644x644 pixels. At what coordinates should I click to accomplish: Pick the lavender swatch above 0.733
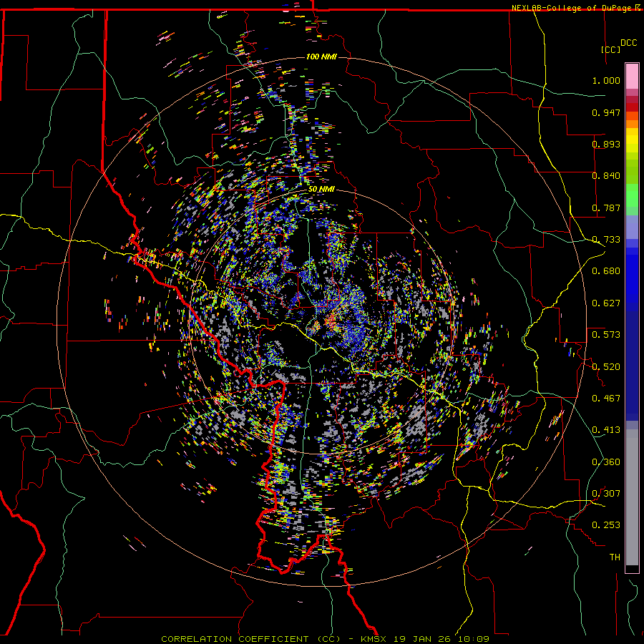click(632, 227)
